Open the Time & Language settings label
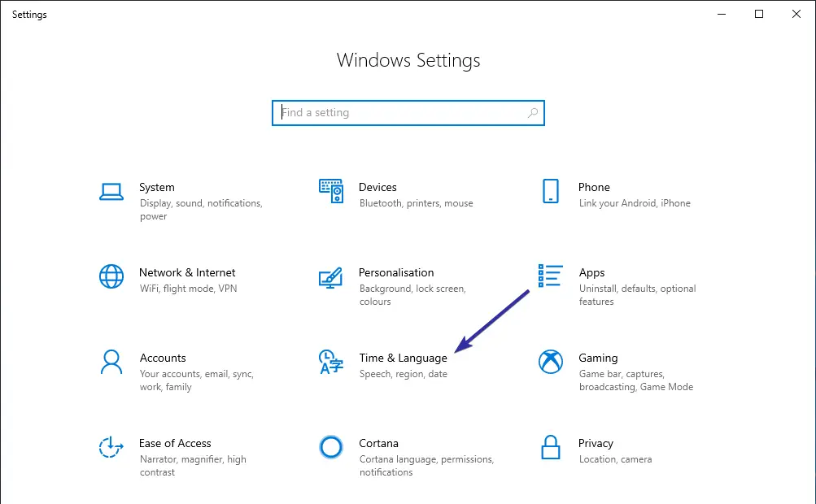 coord(403,358)
